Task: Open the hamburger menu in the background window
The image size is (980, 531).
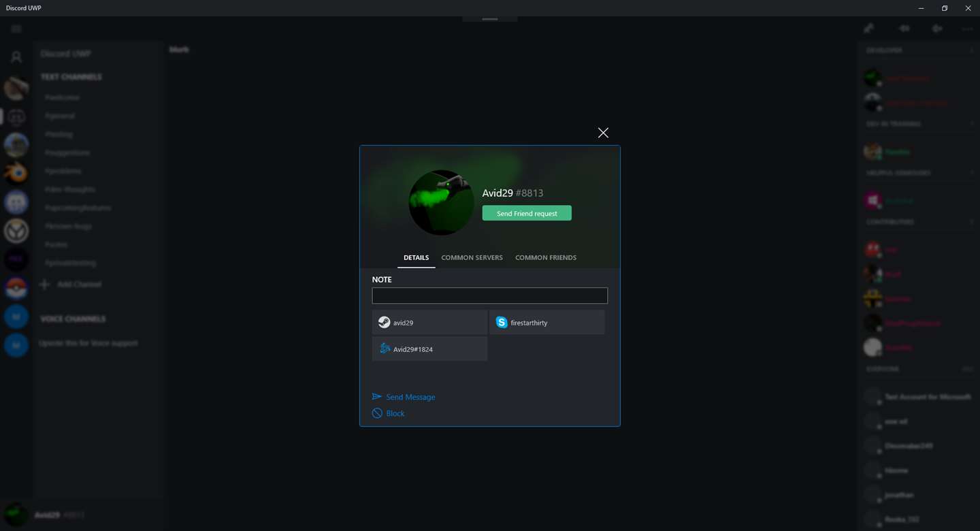Action: (16, 29)
